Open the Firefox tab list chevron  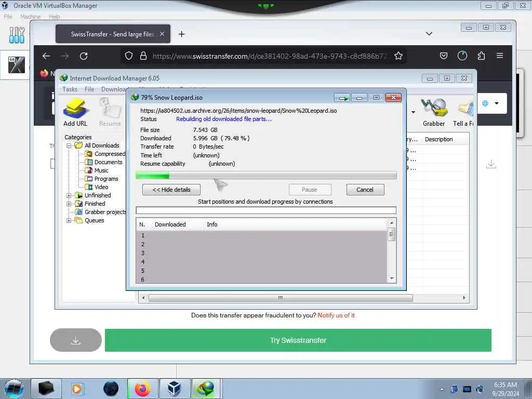[429, 34]
